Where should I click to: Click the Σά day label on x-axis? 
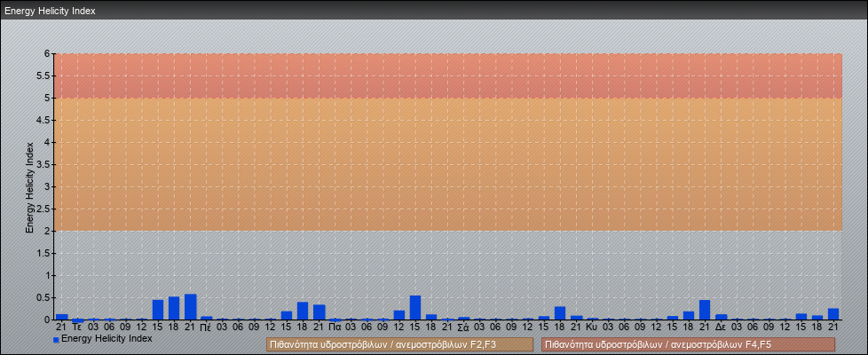click(464, 327)
